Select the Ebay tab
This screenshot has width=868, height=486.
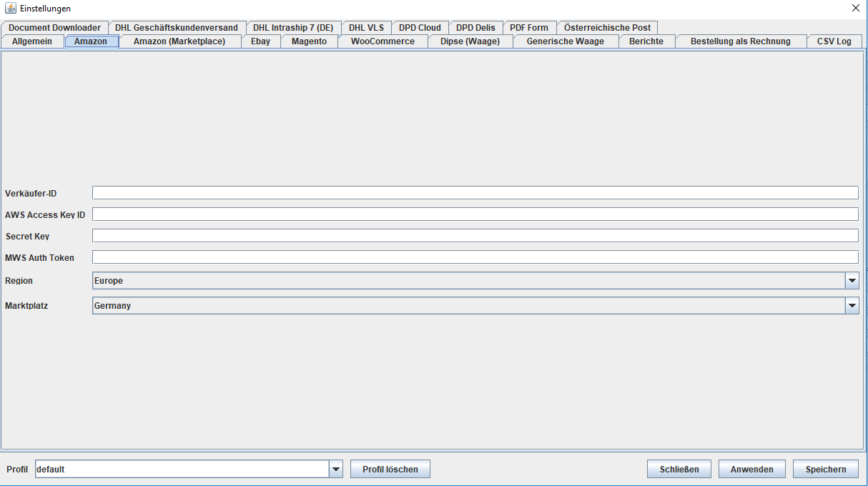tap(260, 41)
